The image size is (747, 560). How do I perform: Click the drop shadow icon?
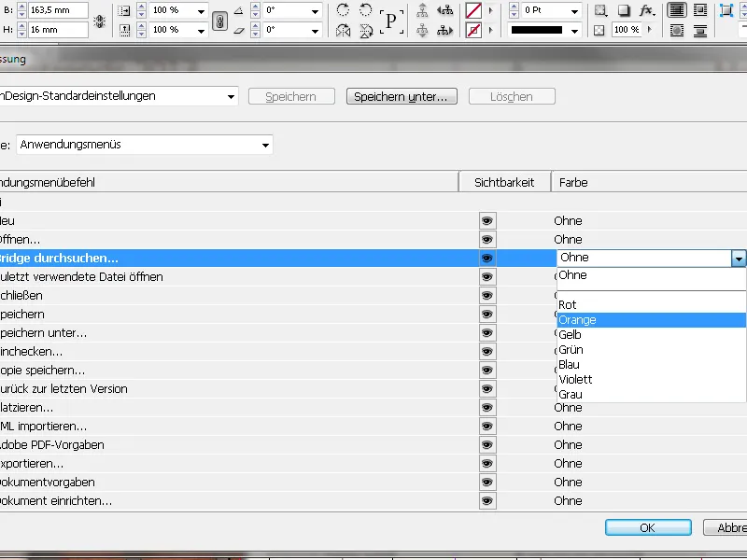(624, 10)
